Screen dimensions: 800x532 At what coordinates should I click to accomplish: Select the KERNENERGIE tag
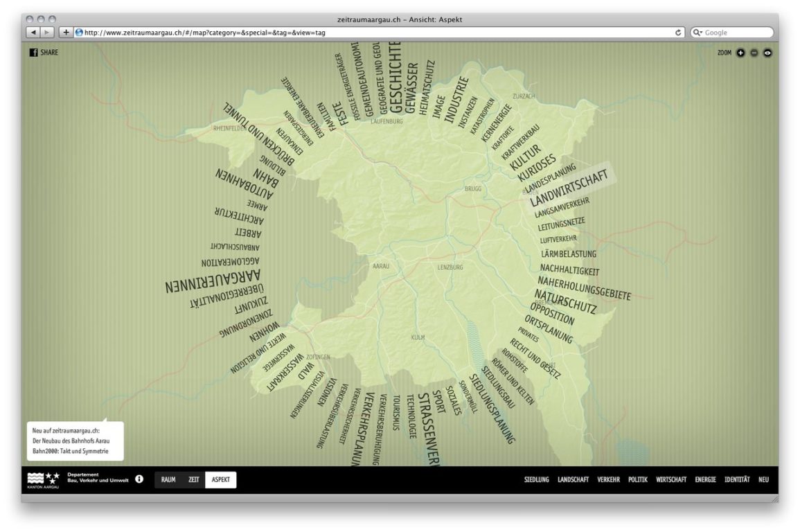[495, 123]
